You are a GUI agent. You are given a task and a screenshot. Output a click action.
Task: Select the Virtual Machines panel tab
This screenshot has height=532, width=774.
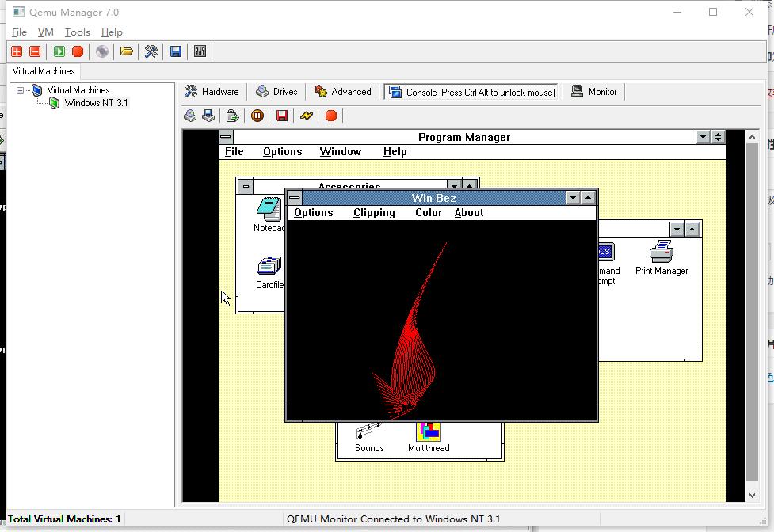click(44, 71)
